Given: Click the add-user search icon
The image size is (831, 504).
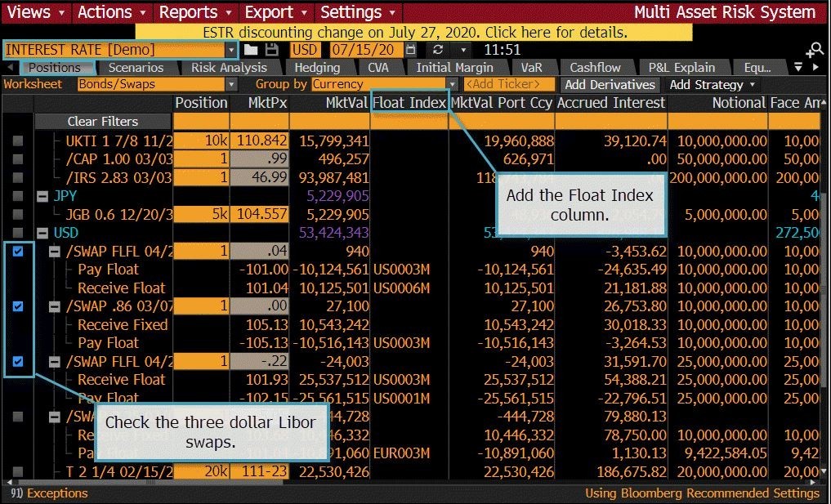Looking at the screenshot, I should tap(814, 51).
